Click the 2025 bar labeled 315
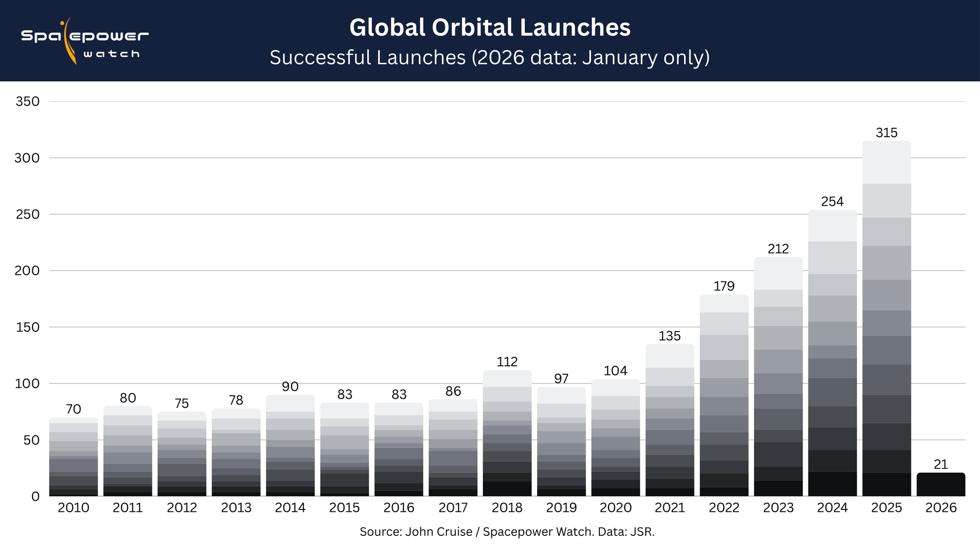Screen dimensions: 980x551 point(886,318)
